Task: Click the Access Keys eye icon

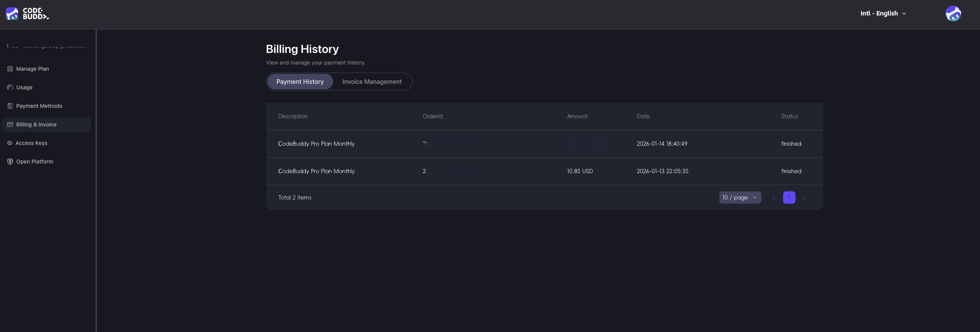Action: pyautogui.click(x=10, y=143)
